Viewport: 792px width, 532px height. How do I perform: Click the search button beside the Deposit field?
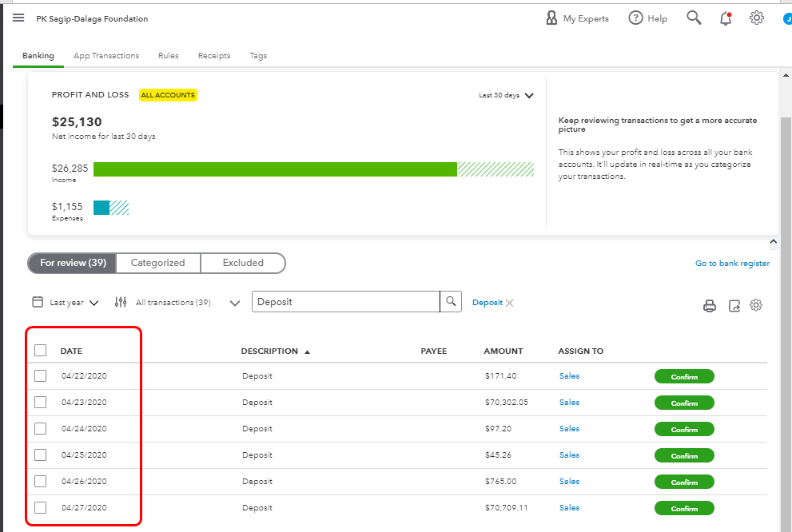click(x=451, y=302)
